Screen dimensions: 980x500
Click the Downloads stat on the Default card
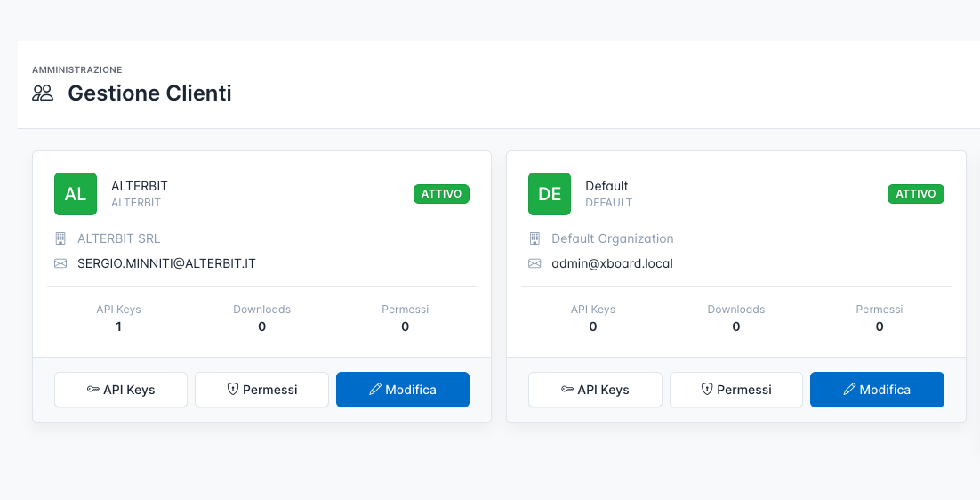736,319
